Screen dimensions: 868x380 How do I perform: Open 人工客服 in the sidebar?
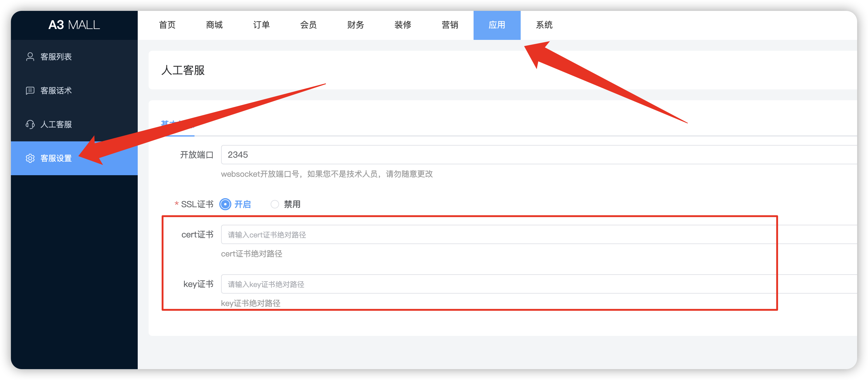pos(74,124)
